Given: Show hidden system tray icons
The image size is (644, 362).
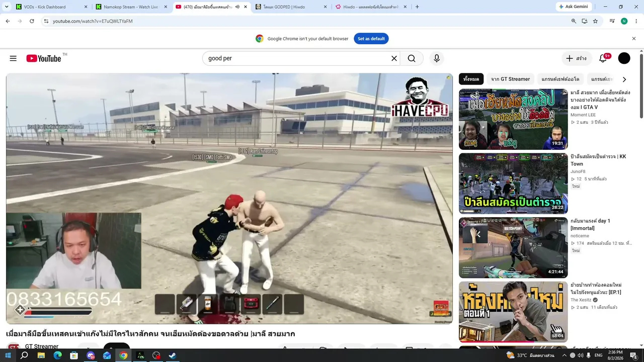Looking at the screenshot, I should 565,355.
